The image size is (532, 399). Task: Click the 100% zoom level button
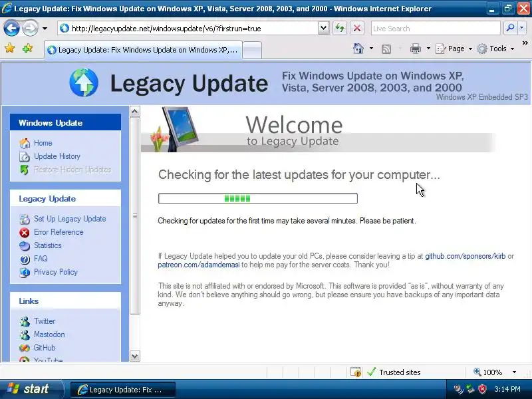488,372
